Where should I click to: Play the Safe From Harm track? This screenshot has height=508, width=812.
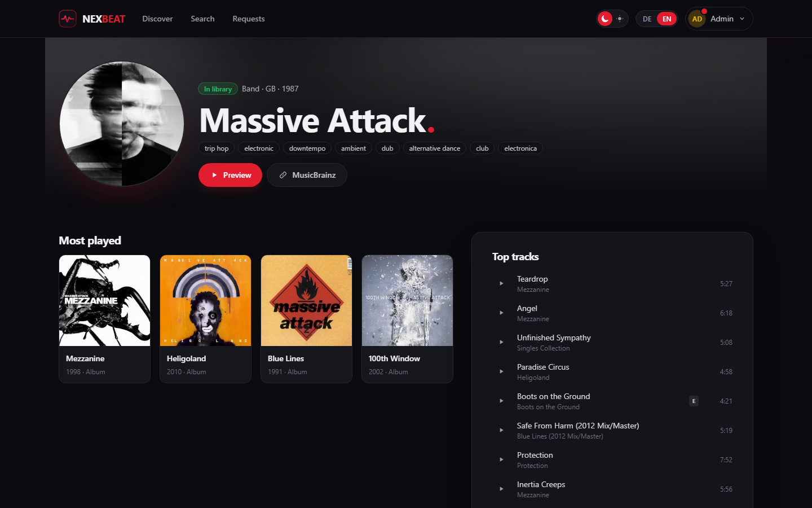501,430
